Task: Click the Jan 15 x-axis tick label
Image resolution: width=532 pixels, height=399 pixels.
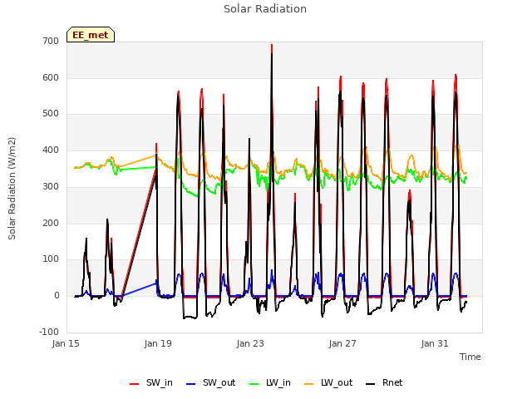Action: tap(66, 343)
